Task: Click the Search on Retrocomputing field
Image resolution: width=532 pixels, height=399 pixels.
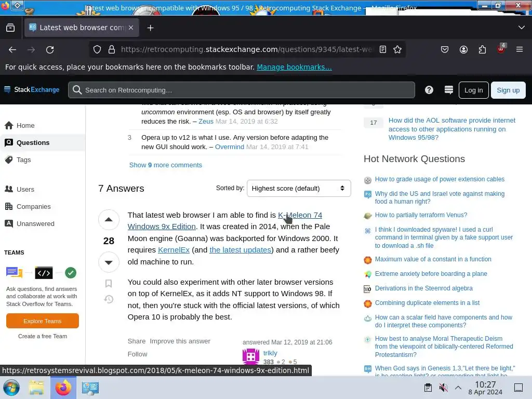Action: [x=241, y=90]
